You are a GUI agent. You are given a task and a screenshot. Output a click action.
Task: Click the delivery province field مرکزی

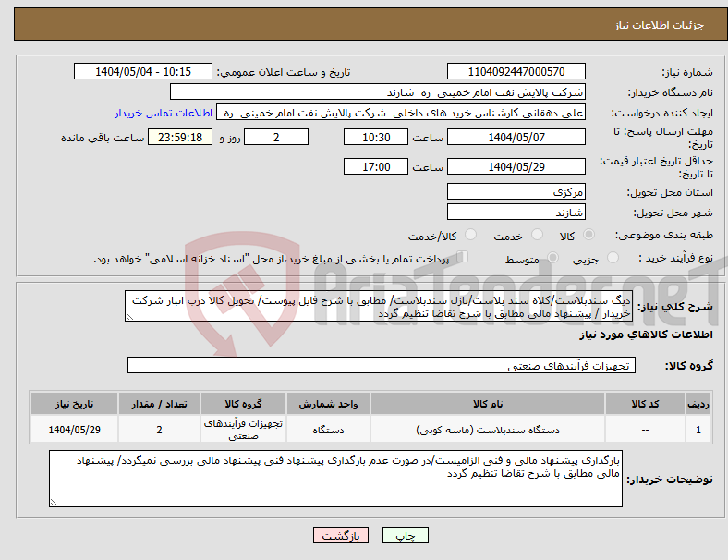516,192
